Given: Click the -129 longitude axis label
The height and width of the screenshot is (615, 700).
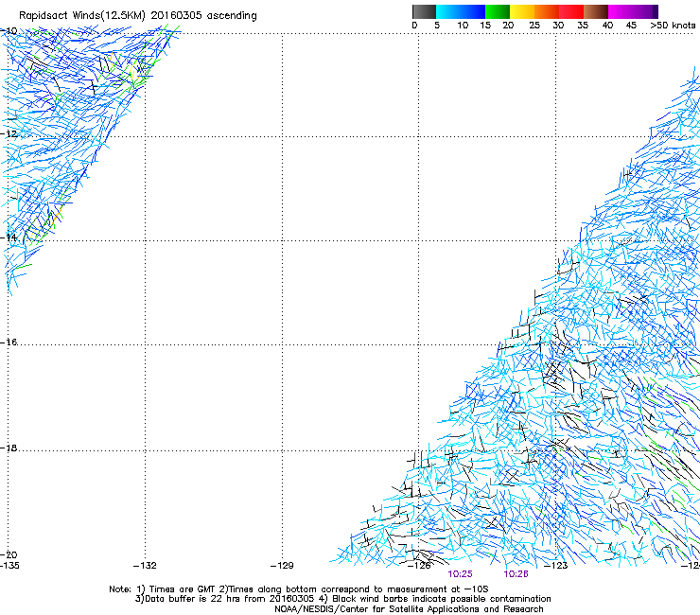Looking at the screenshot, I should pyautogui.click(x=282, y=566).
